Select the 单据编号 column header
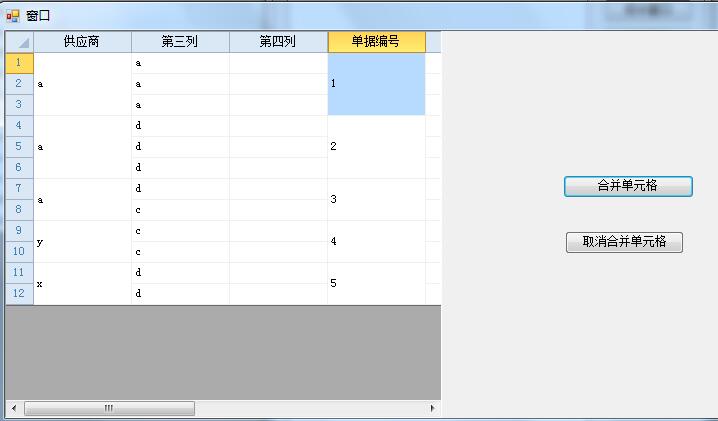The height and width of the screenshot is (421, 718). click(376, 42)
